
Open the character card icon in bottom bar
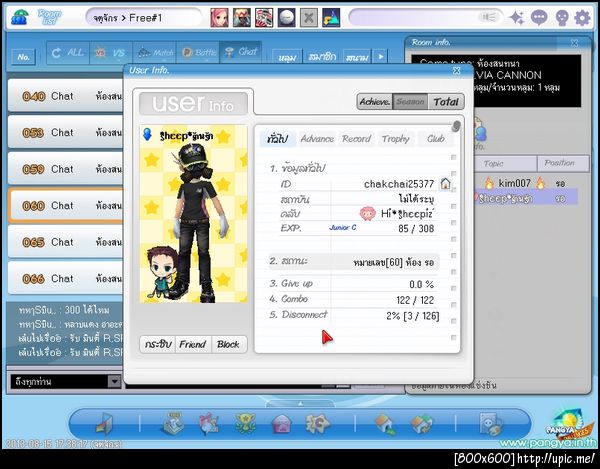(x=491, y=424)
